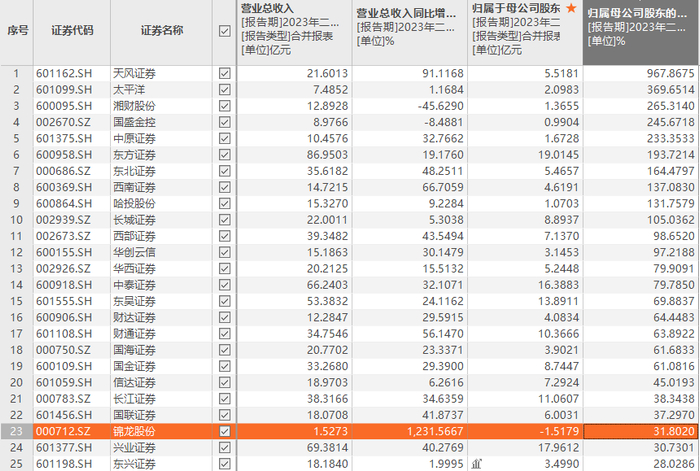
Task: Toggle checkbox in 锦龙股份 highlighted row
Action: click(225, 431)
